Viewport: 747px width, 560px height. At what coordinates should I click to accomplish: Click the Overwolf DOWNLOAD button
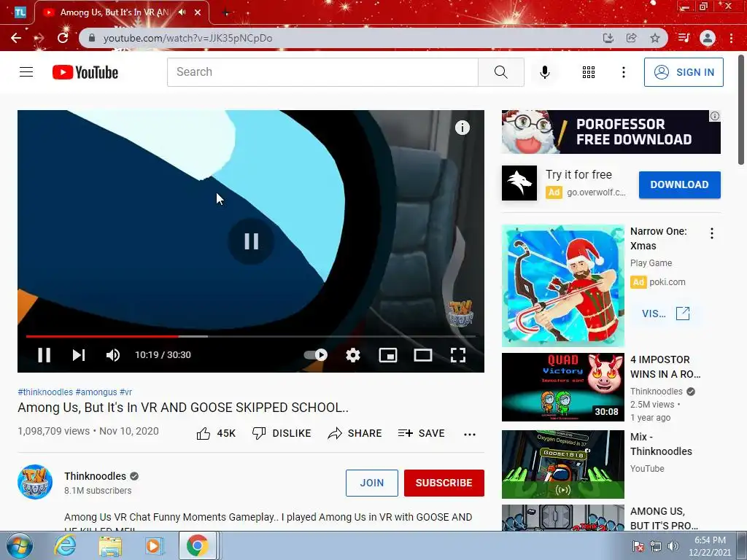(x=679, y=184)
